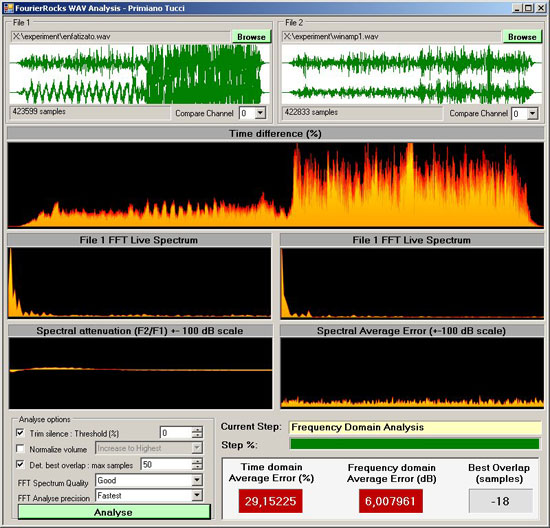Click the left File 1 FFT Live Spectrum graph
Viewport: 550px width, 528px height.
tap(139, 283)
